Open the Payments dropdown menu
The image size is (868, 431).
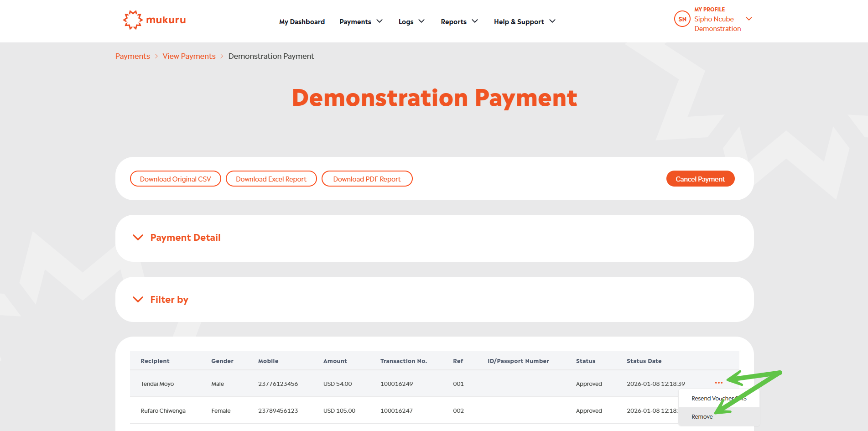361,21
